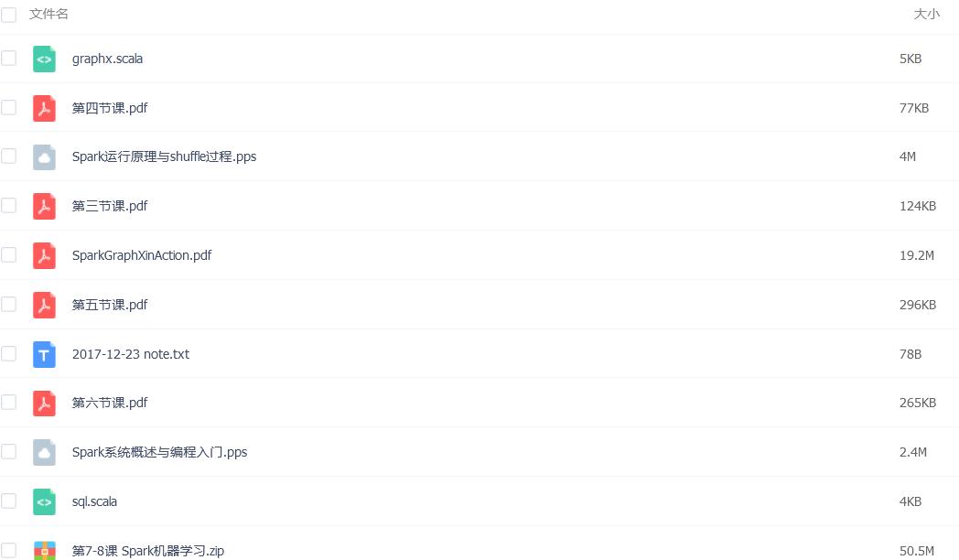This screenshot has height=560, width=959.
Task: Select the checkbox for sql.scala
Action: [8, 501]
